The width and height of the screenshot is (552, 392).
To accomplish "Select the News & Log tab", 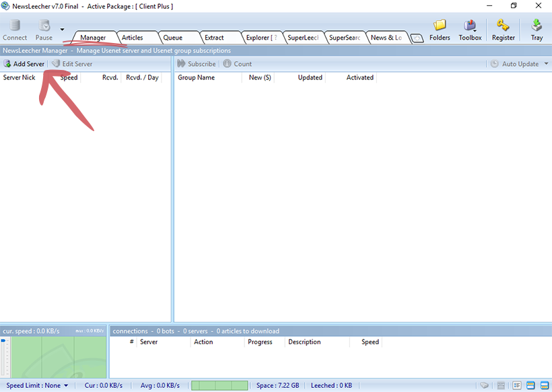I will [386, 38].
